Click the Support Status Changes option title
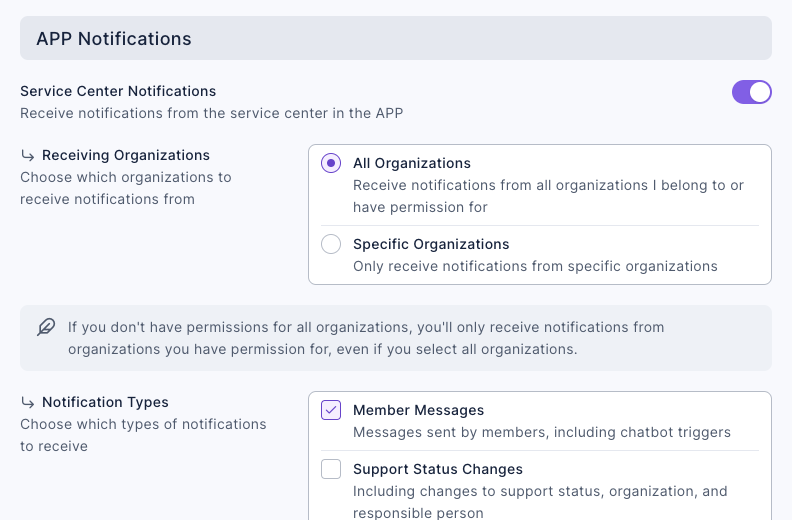This screenshot has height=520, width=792. (x=437, y=469)
